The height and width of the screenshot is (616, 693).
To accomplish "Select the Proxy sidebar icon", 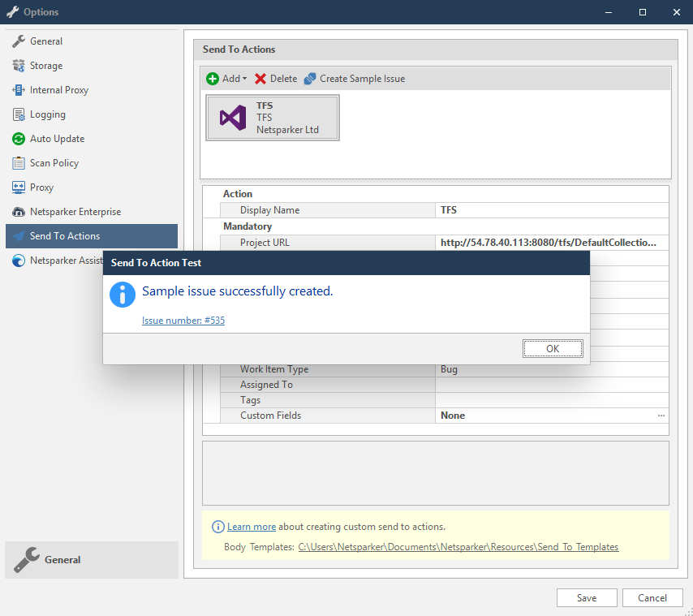I will tap(18, 187).
